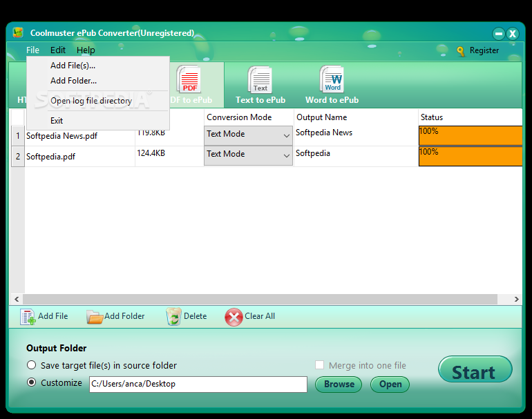This screenshot has width=532, height=419.
Task: Click the Register key icon
Action: click(x=460, y=51)
